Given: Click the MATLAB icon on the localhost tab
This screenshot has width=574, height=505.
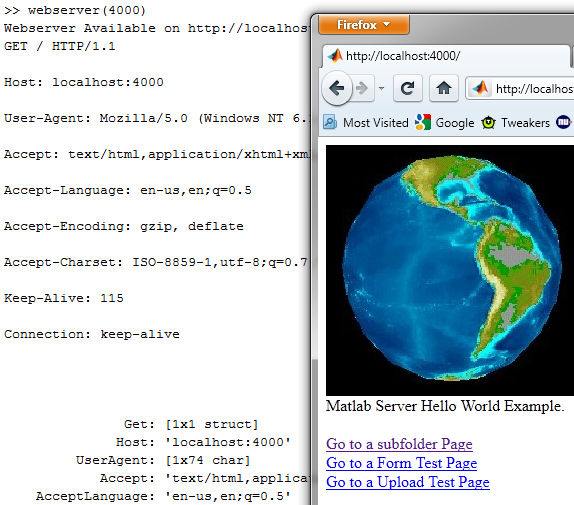Looking at the screenshot, I should 335,56.
